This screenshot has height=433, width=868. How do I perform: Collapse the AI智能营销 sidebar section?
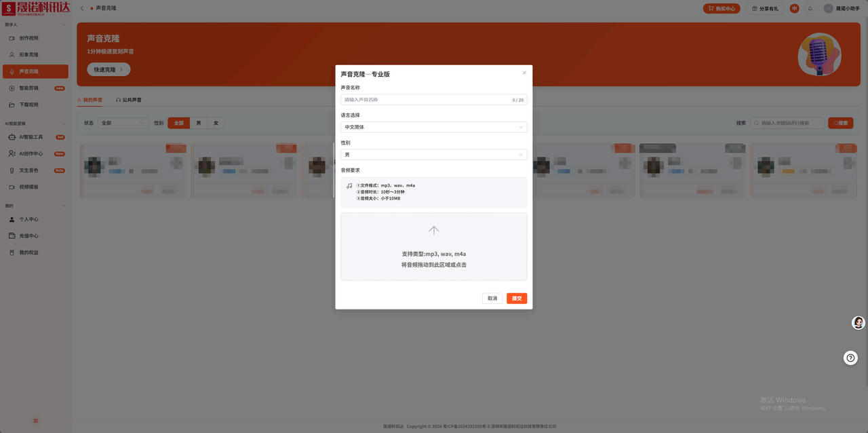[64, 124]
